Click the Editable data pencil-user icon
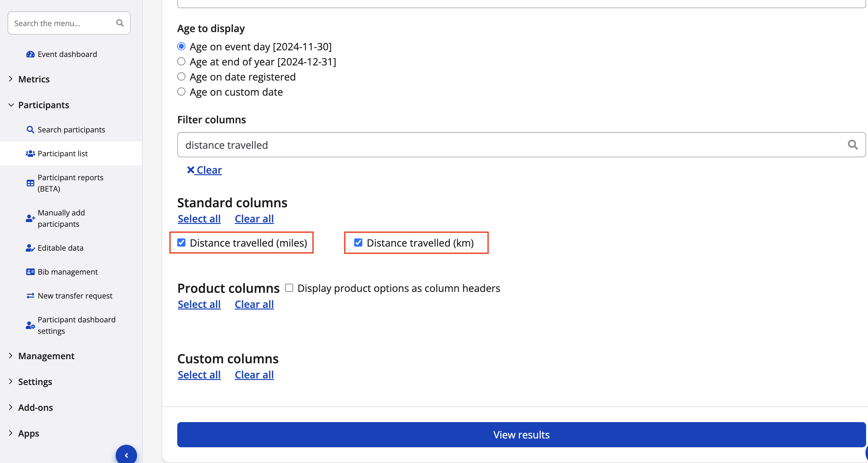The image size is (868, 463). coord(30,248)
